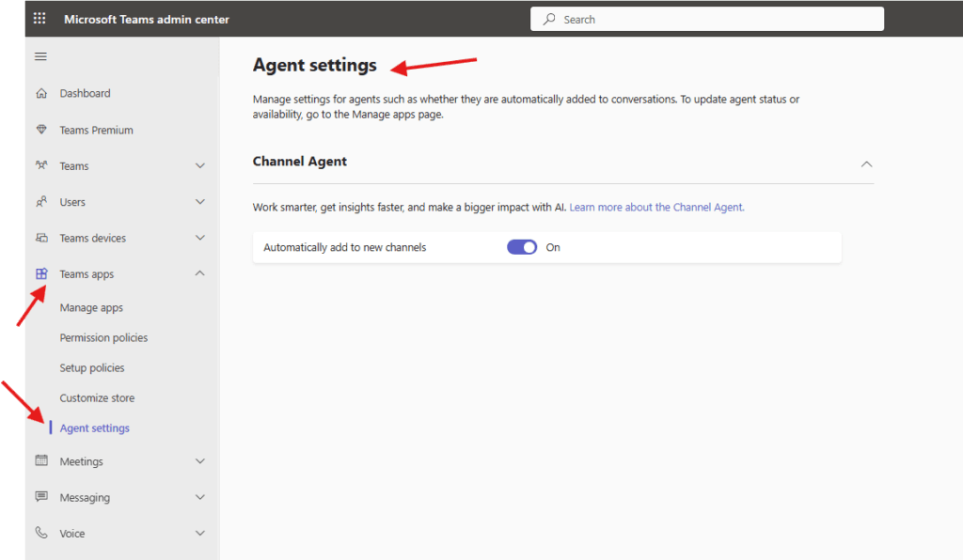The width and height of the screenshot is (963, 560).
Task: Open Learn more about the Channel Agent link
Action: point(656,208)
